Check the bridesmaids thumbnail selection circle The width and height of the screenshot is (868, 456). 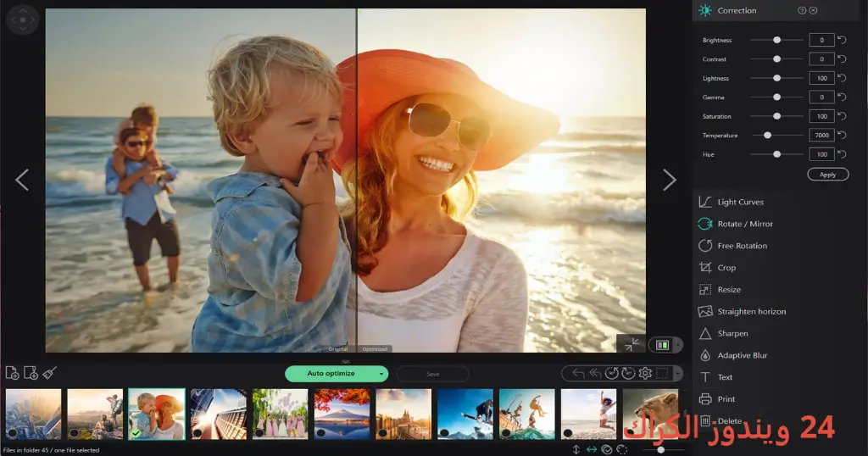point(259,433)
